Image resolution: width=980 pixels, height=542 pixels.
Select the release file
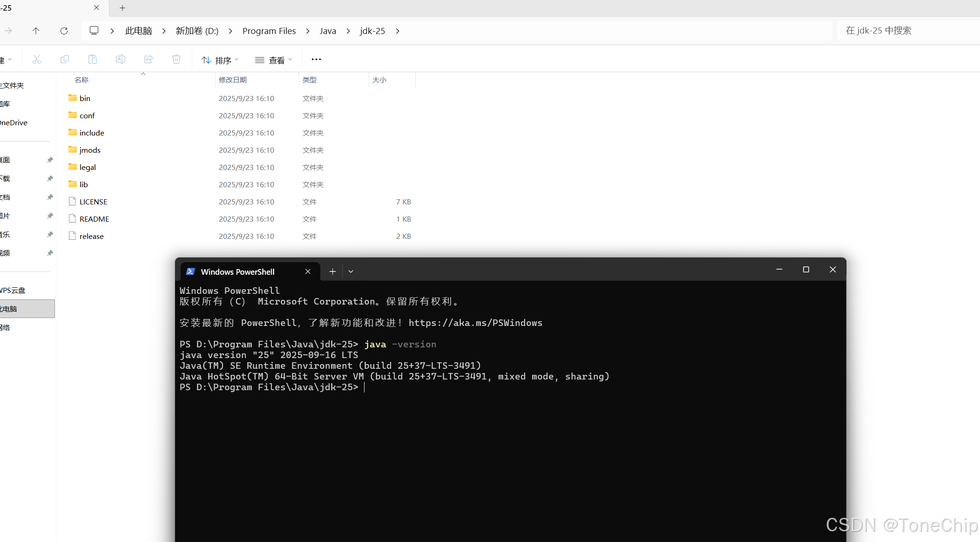(x=91, y=236)
